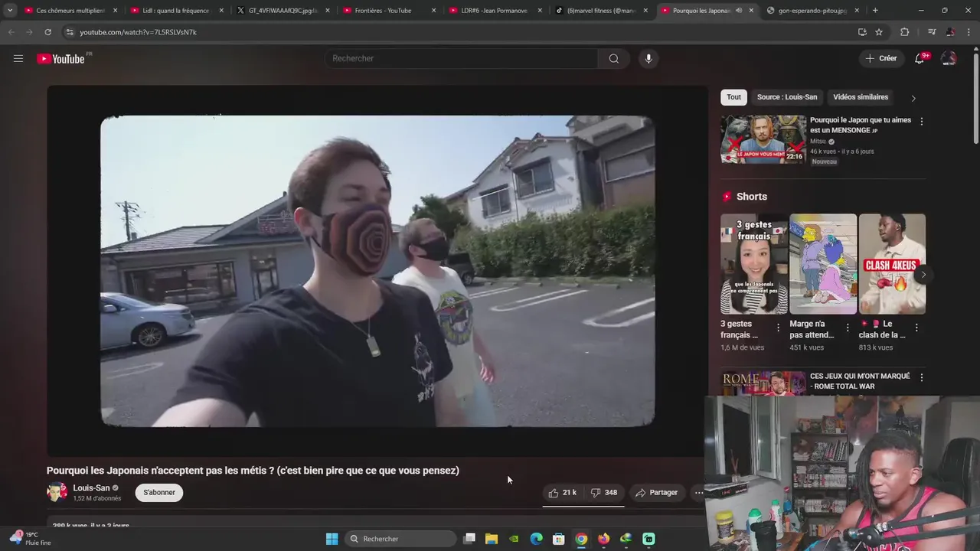Mute the playing tab via speaker icon
This screenshot has height=551, width=980.
click(739, 11)
